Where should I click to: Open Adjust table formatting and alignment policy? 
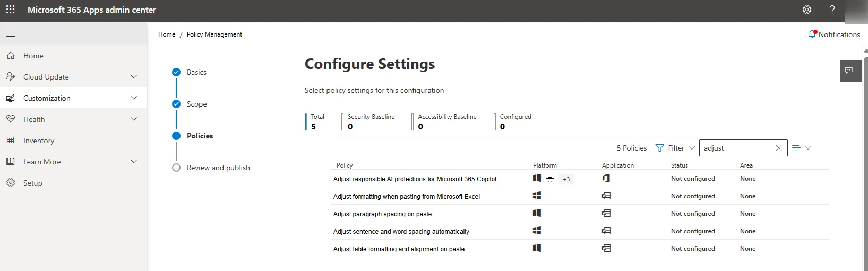point(399,249)
